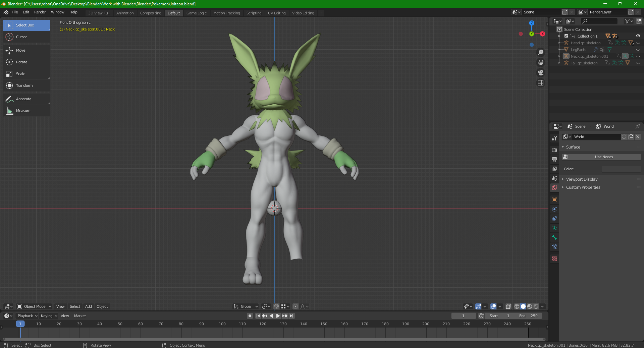Open the Keying dropdown in timeline
The width and height of the screenshot is (644, 348).
pyautogui.click(x=49, y=316)
